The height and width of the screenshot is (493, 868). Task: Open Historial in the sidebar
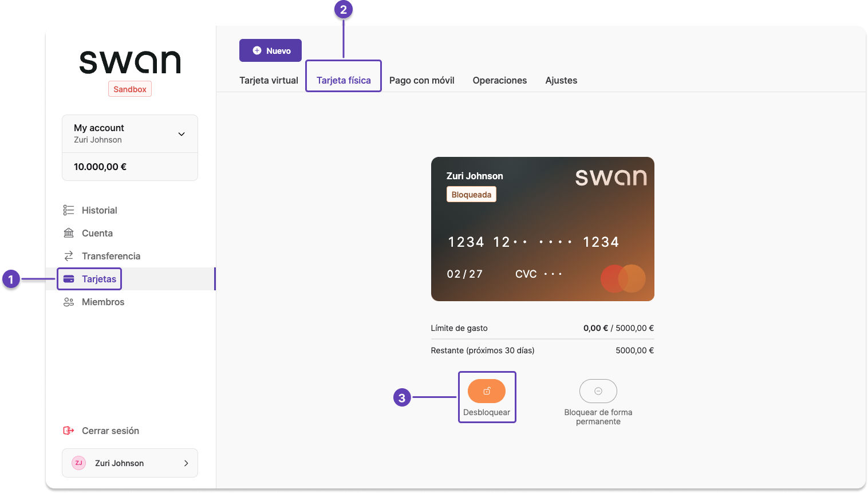(130, 210)
